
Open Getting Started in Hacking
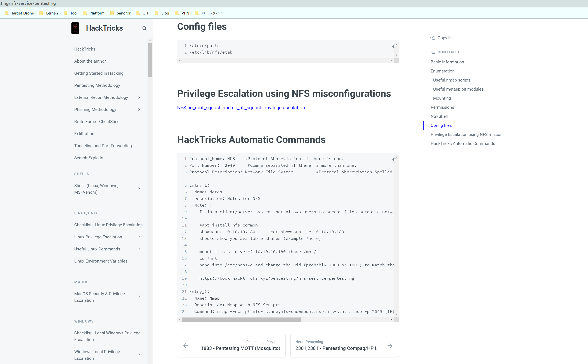coord(99,73)
